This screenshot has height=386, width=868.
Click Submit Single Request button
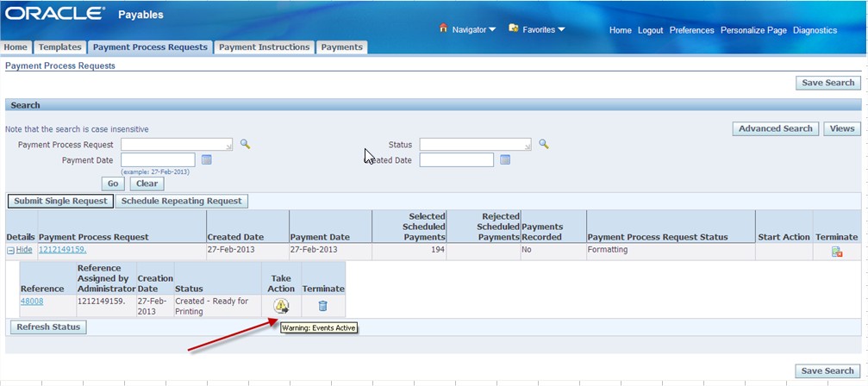pyautogui.click(x=60, y=202)
